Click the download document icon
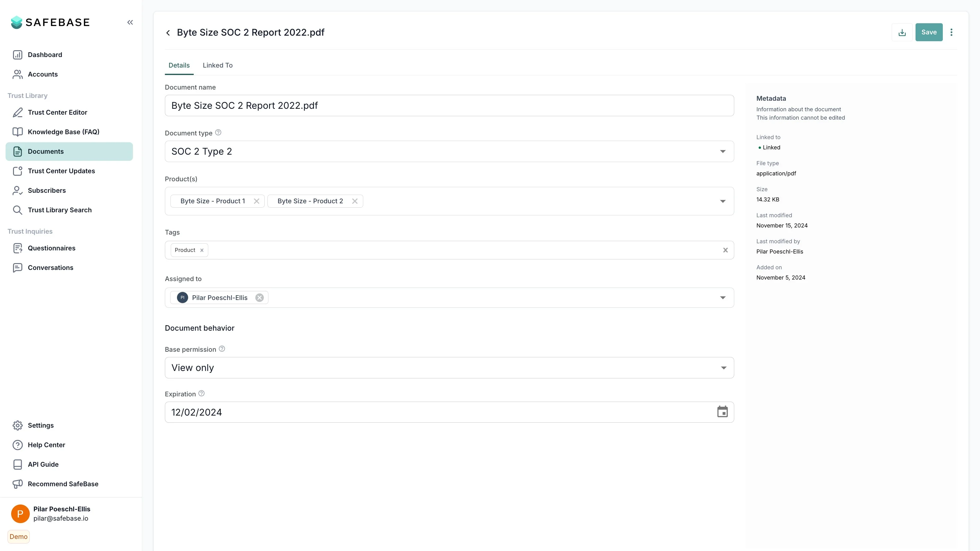980x551 pixels. pyautogui.click(x=902, y=32)
